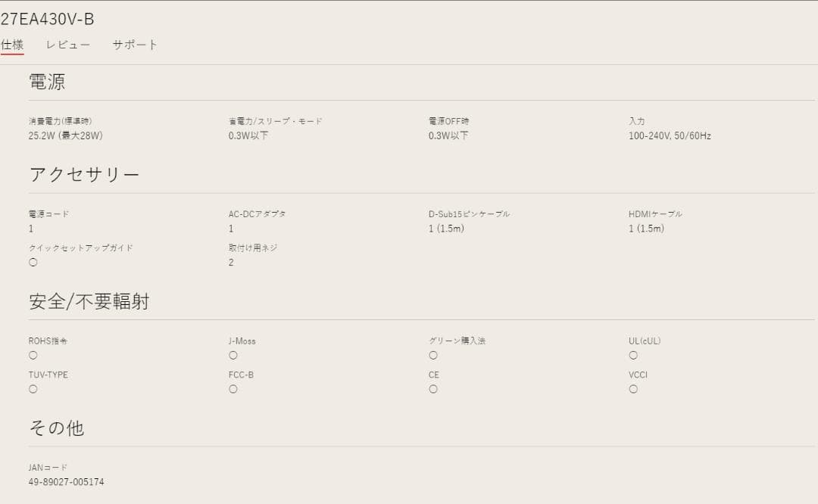
Task: Select the 電源 section heading
Action: click(48, 82)
